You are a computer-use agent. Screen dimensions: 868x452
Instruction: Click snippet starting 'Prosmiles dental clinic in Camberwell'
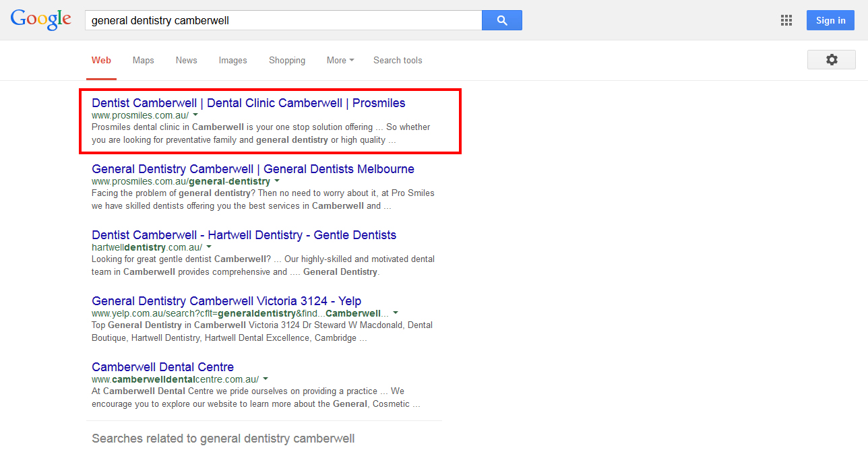click(261, 133)
